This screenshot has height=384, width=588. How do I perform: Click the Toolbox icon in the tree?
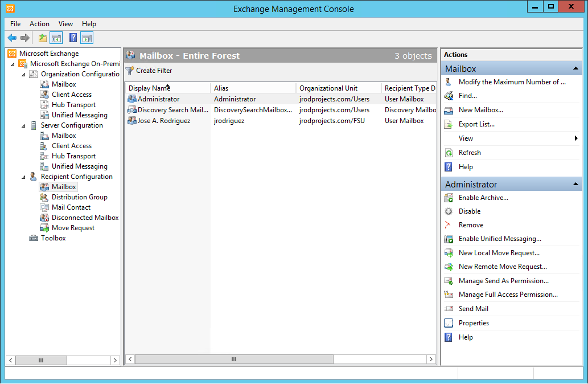click(34, 238)
